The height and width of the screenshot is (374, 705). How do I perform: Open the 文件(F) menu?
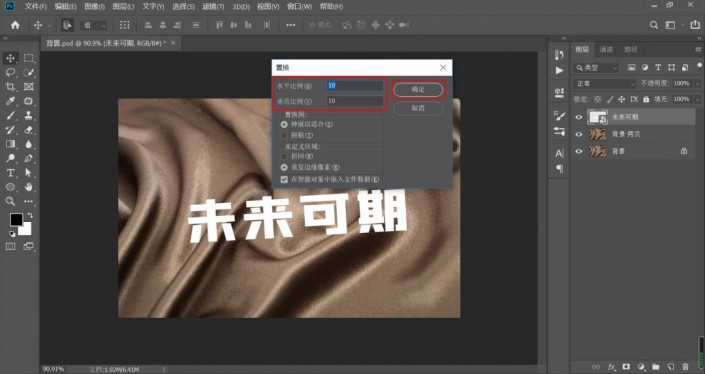36,6
